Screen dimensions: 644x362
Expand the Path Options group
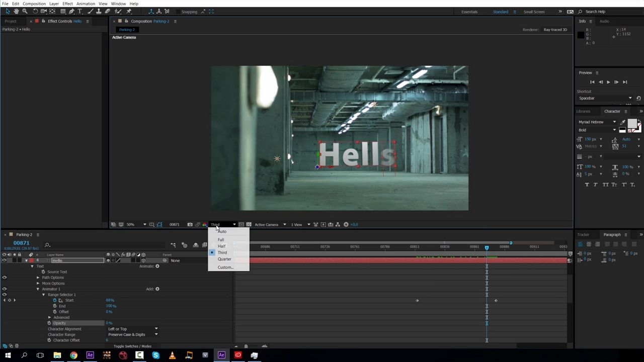pyautogui.click(x=38, y=278)
